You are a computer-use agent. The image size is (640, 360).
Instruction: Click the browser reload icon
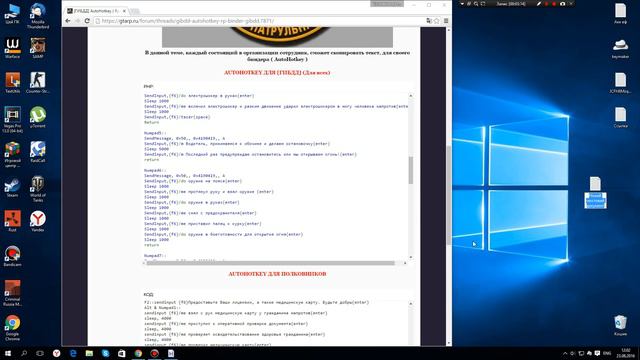pos(87,21)
